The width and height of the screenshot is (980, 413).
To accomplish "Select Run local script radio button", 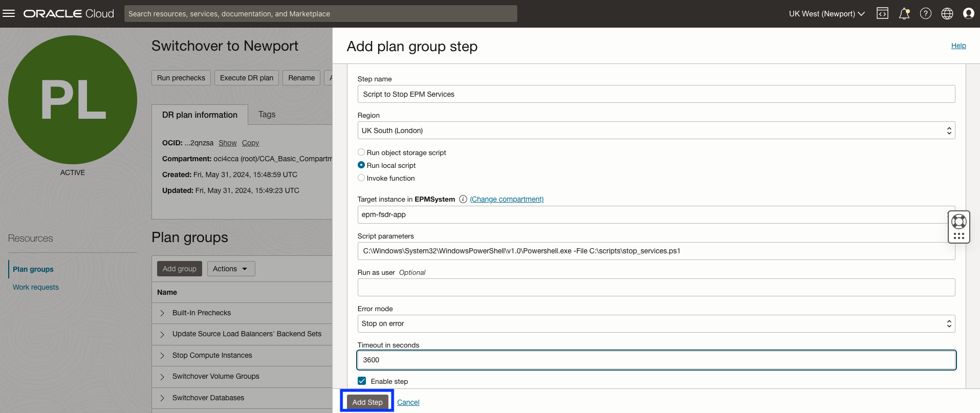I will pyautogui.click(x=361, y=165).
